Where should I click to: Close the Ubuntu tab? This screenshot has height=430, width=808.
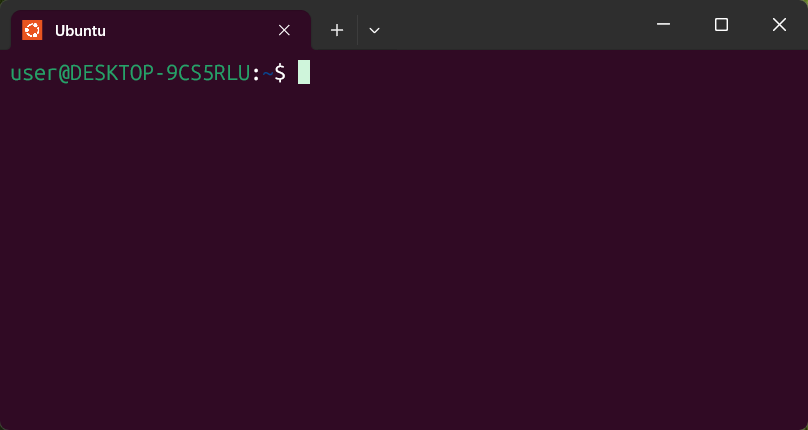click(284, 30)
